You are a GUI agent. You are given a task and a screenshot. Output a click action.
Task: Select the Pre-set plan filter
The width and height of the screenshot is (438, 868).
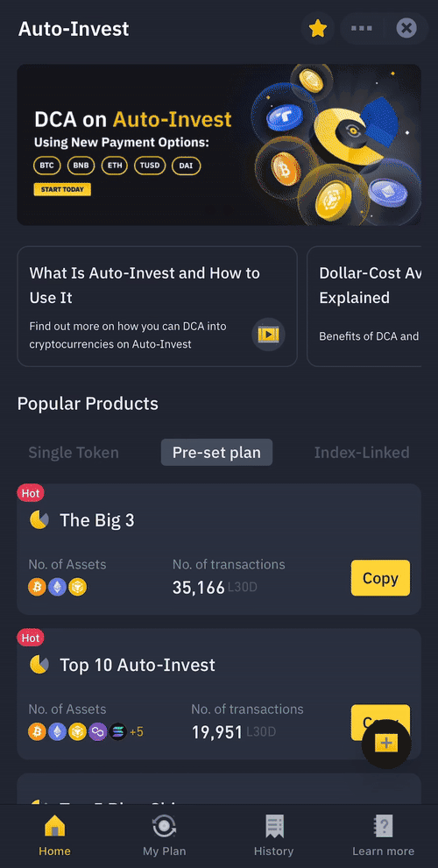(x=216, y=452)
